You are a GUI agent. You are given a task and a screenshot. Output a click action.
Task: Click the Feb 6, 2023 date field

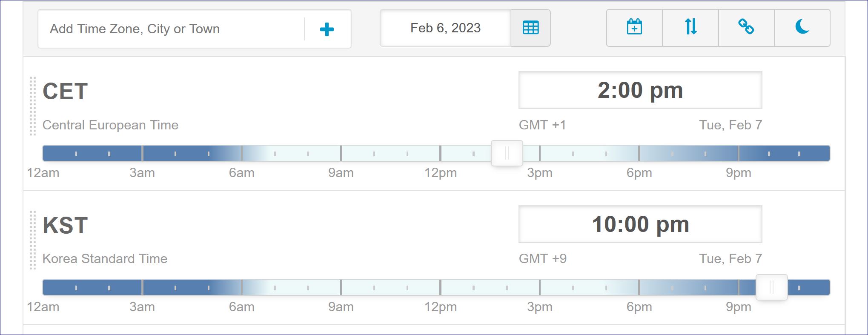point(445,28)
